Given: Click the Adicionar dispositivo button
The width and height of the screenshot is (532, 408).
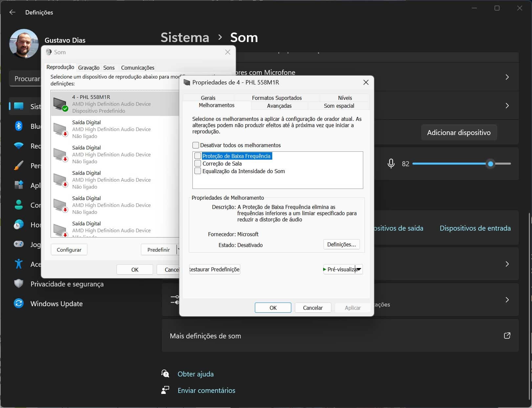Looking at the screenshot, I should tap(458, 133).
